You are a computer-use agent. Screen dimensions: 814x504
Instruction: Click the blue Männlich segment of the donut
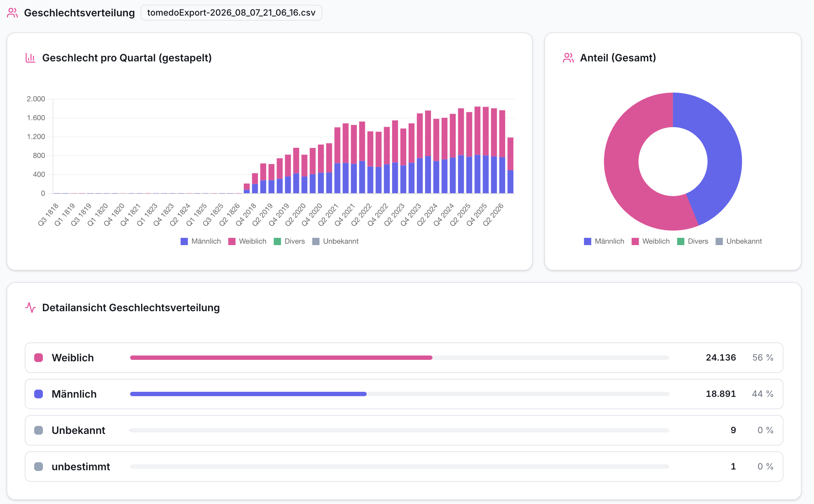tap(723, 153)
